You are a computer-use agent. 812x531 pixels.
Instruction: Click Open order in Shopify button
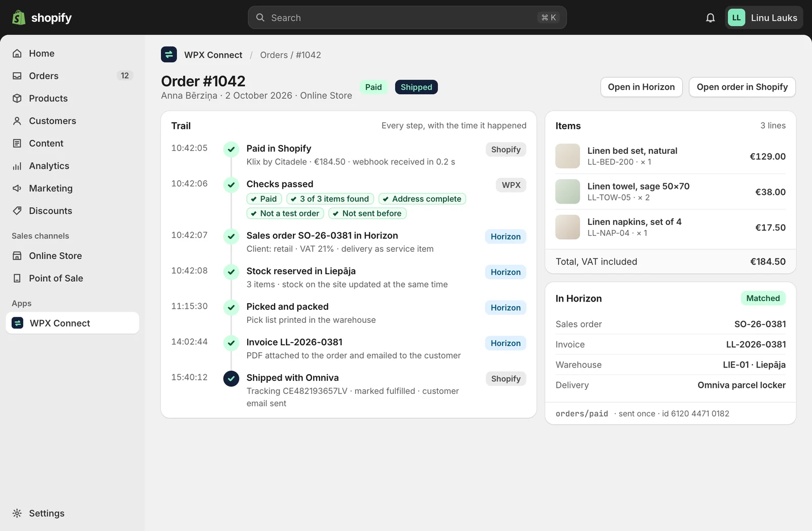coord(742,87)
